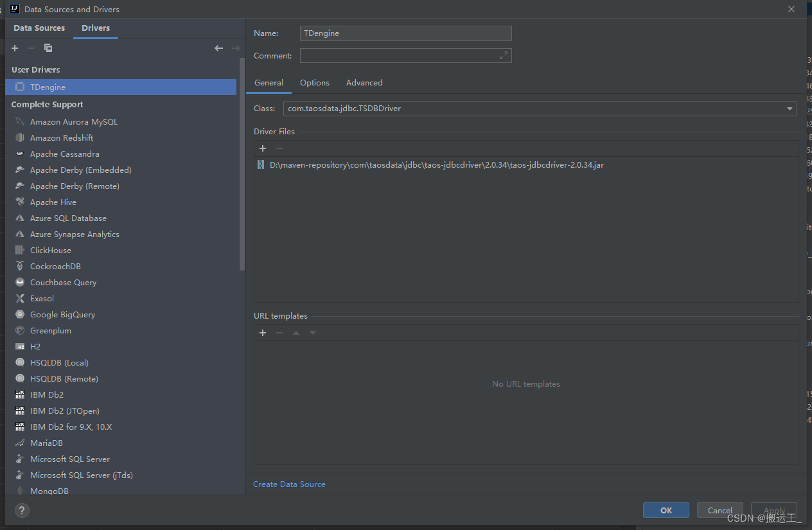The image size is (812, 530).
Task: Open the Options tab
Action: pyautogui.click(x=315, y=83)
